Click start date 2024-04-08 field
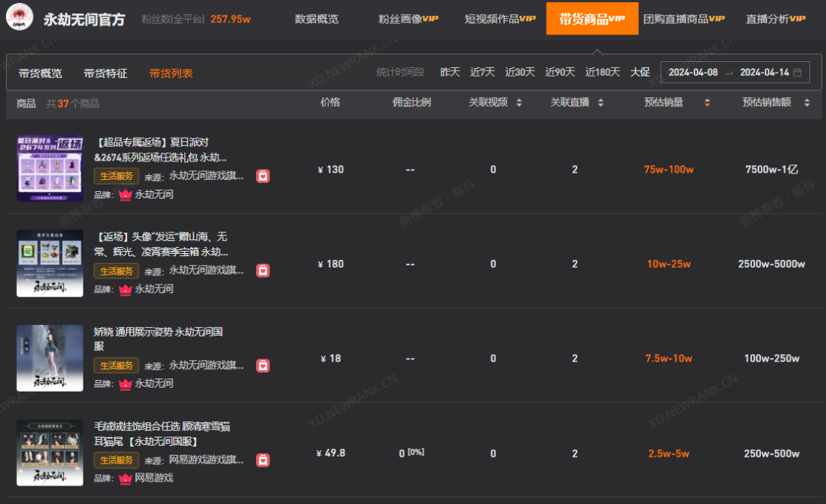 (693, 73)
